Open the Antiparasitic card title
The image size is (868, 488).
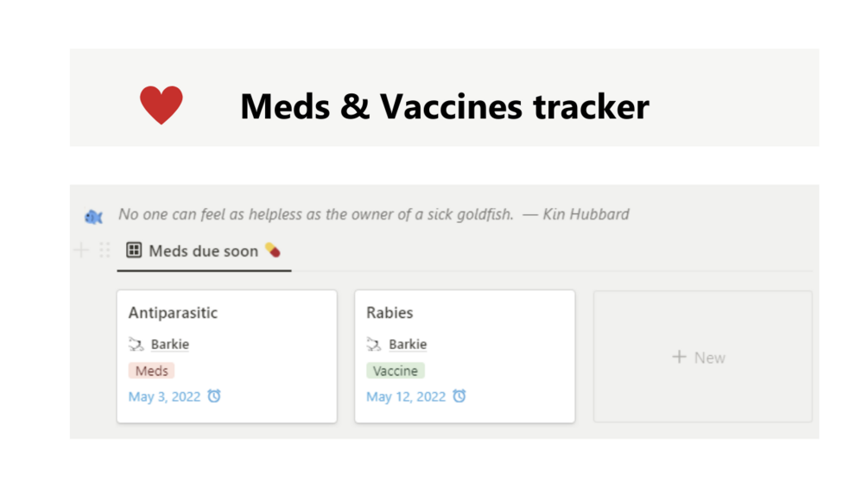point(173,313)
